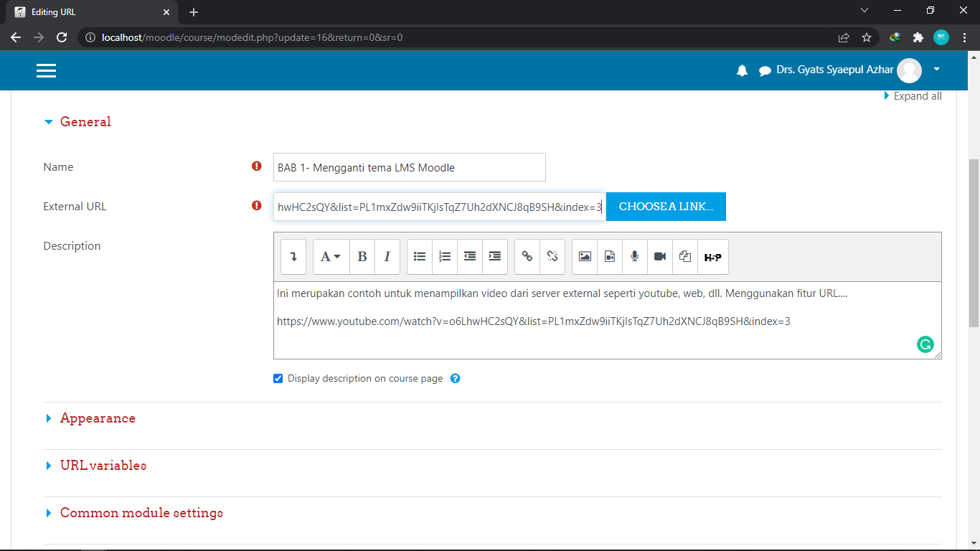Open the Chrome three-dot menu
The height and width of the screenshot is (551, 980).
(964, 37)
